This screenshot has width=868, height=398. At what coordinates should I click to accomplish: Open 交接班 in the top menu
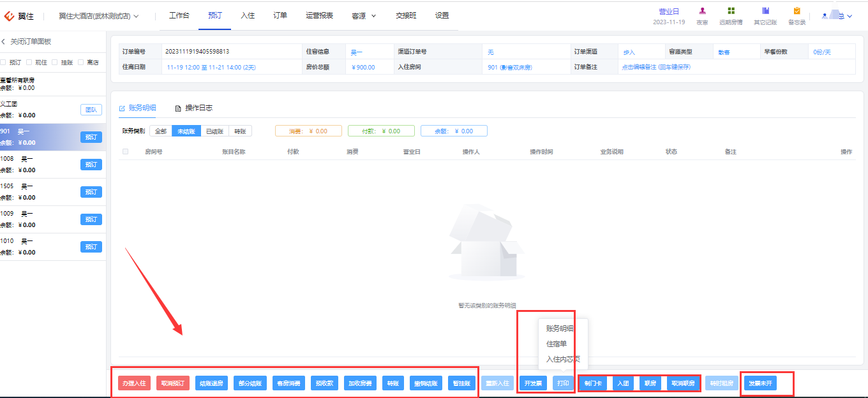coord(406,15)
